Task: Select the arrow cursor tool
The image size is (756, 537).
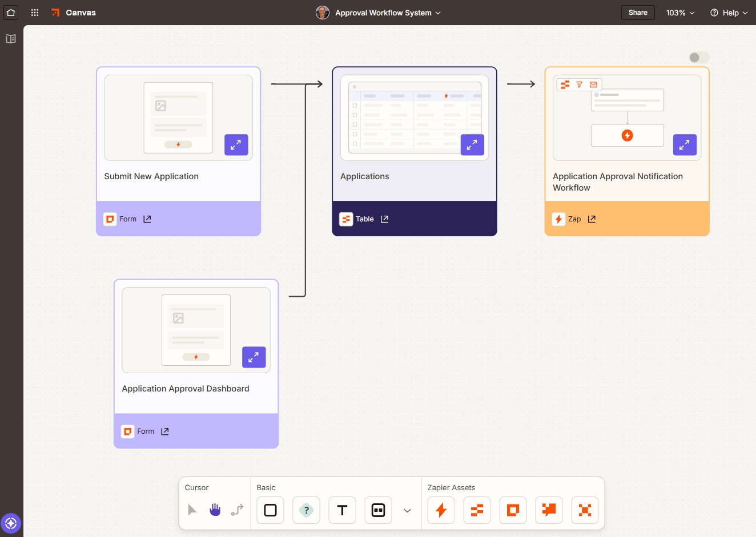Action: click(x=192, y=510)
